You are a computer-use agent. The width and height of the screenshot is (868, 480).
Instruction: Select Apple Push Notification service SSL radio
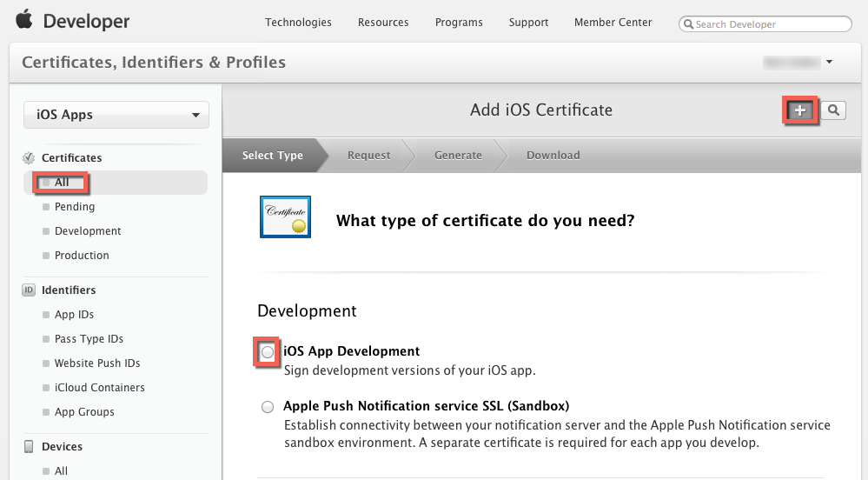pos(268,407)
